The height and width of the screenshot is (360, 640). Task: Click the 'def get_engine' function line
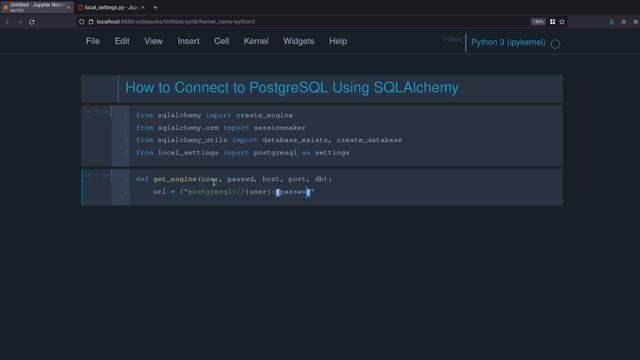tap(234, 179)
